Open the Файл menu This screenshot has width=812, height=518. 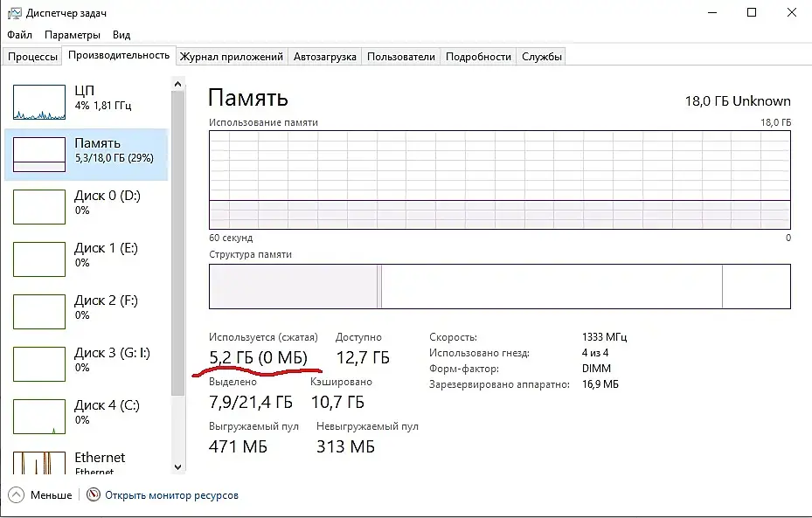[20, 35]
